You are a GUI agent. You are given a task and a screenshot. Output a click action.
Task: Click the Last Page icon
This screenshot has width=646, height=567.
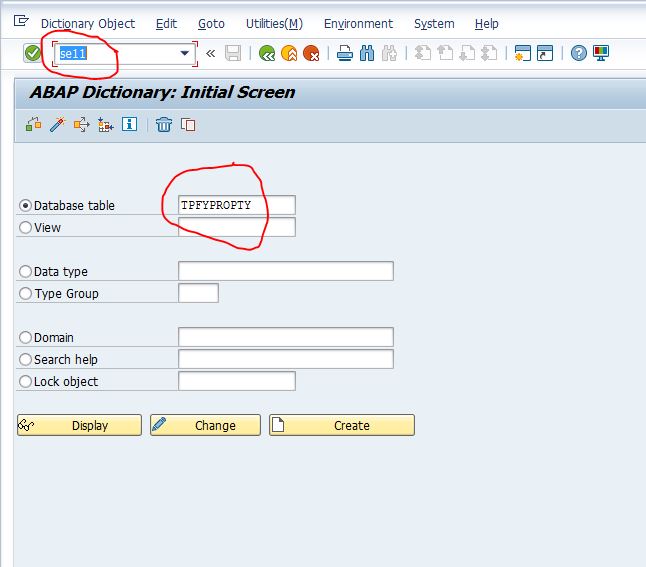tap(489, 53)
